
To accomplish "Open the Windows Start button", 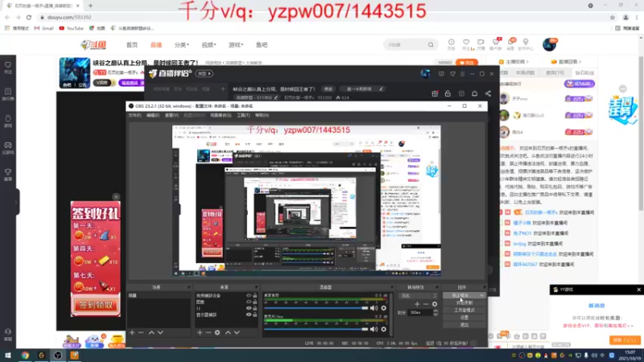I will coord(7,356).
